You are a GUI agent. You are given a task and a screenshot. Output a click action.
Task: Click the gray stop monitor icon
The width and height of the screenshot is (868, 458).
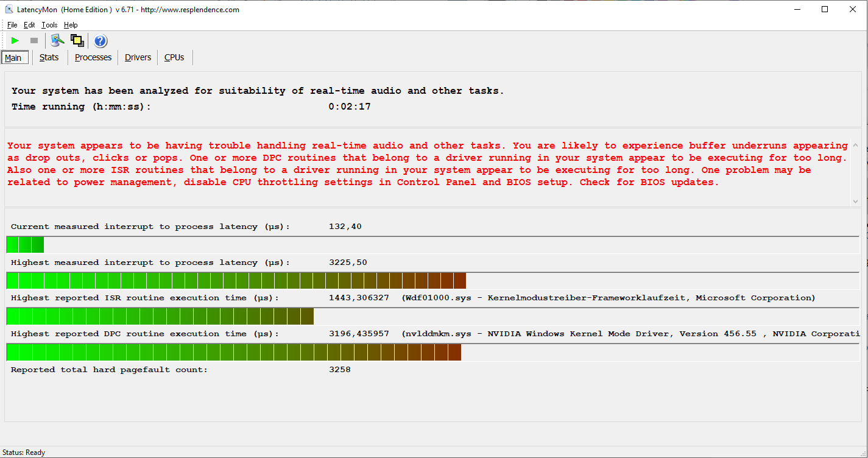click(x=34, y=41)
